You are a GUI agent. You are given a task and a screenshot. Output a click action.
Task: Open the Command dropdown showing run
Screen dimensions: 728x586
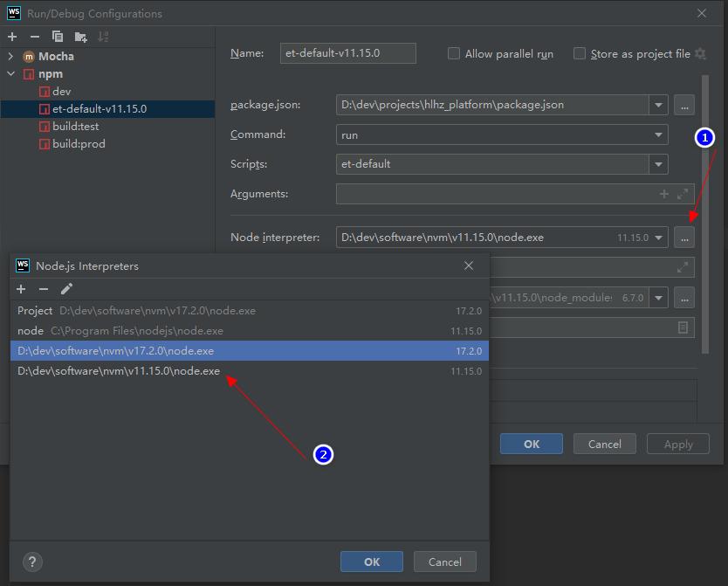pyautogui.click(x=658, y=134)
